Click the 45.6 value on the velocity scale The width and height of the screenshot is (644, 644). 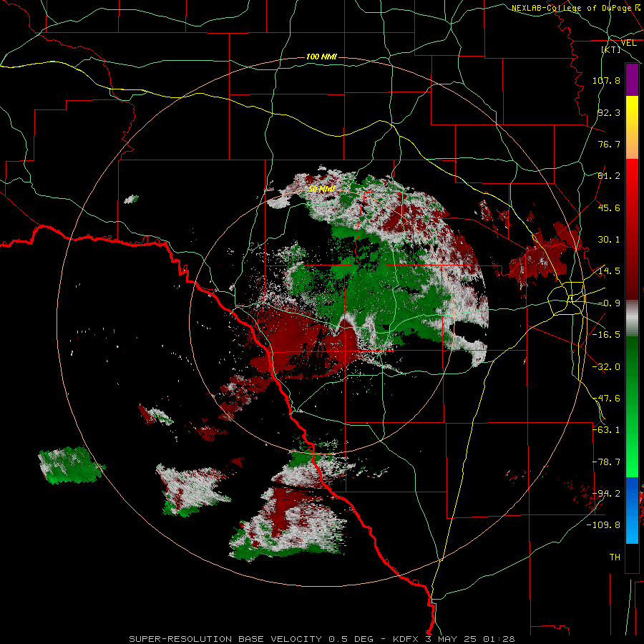click(x=609, y=208)
